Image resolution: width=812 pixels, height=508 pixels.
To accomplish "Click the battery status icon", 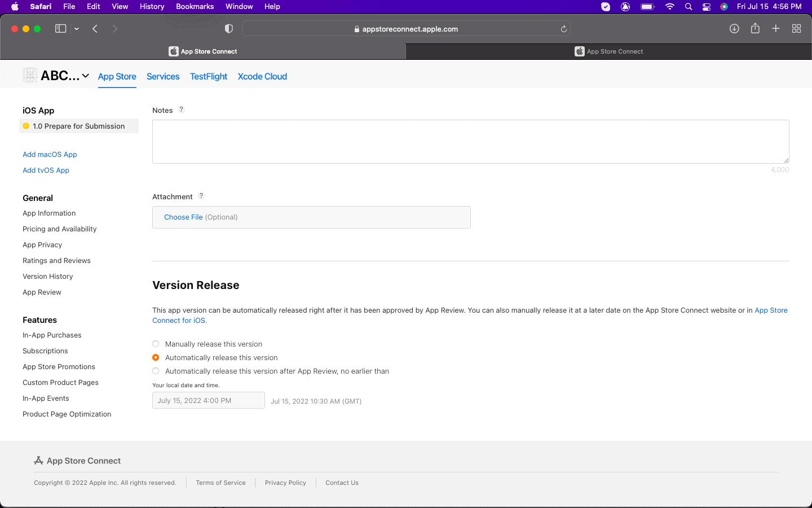I will click(647, 7).
